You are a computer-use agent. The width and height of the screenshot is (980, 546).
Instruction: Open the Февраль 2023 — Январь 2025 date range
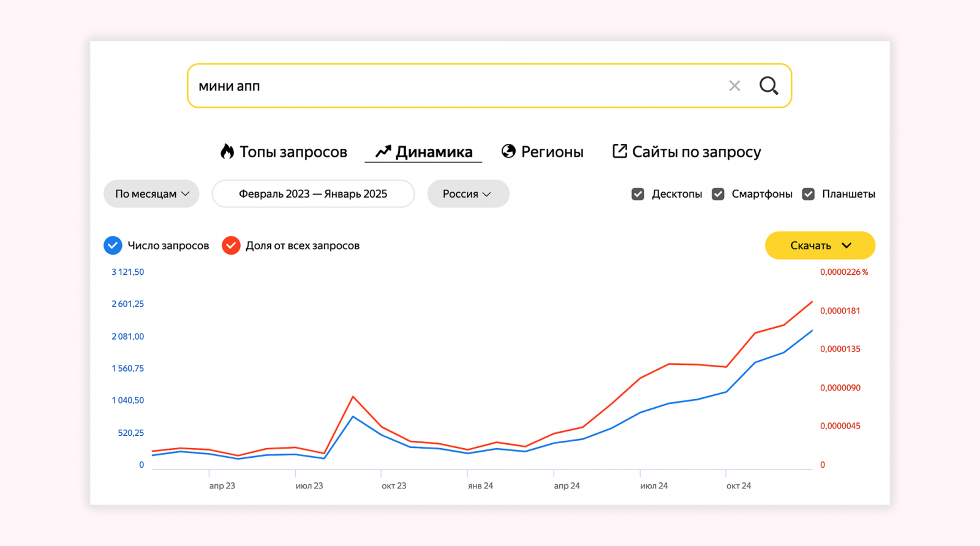(x=313, y=194)
